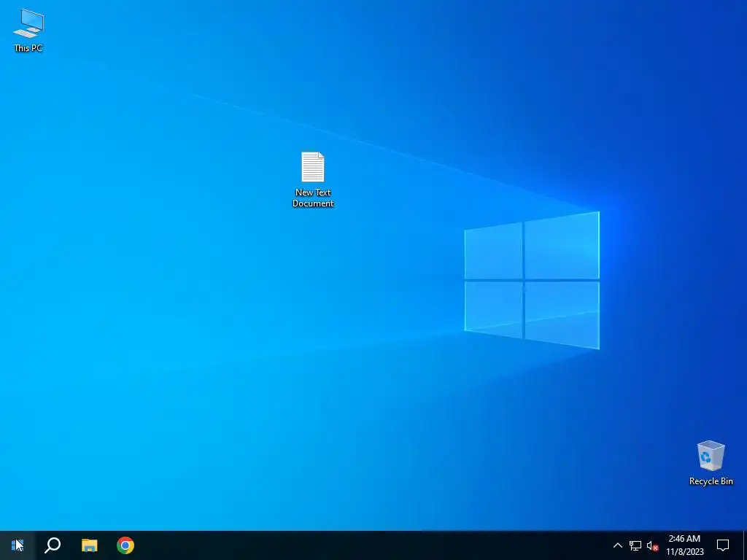Open the muted volume tray icon
The width and height of the screenshot is (747, 560).
[x=652, y=545]
